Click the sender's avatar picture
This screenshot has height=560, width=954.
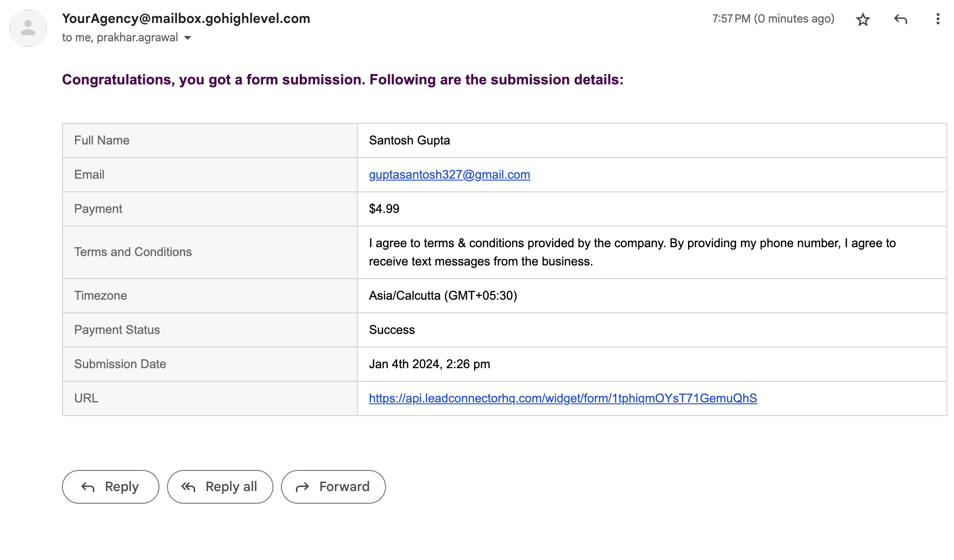pyautogui.click(x=28, y=28)
